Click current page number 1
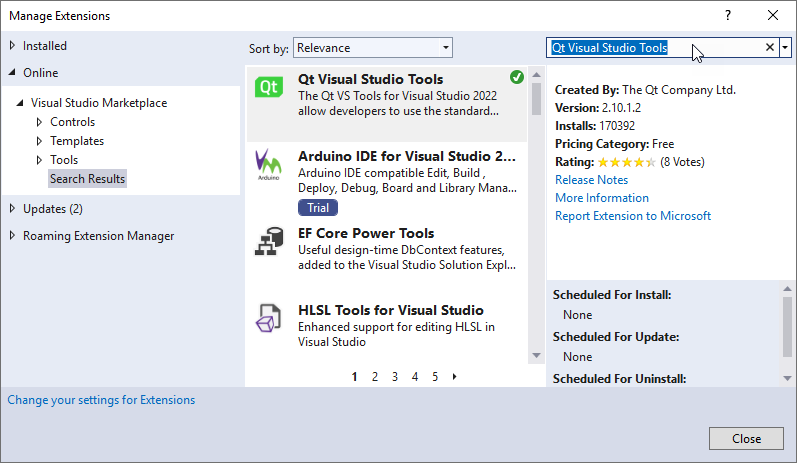Screen dimensions: 797x463 point(354,377)
